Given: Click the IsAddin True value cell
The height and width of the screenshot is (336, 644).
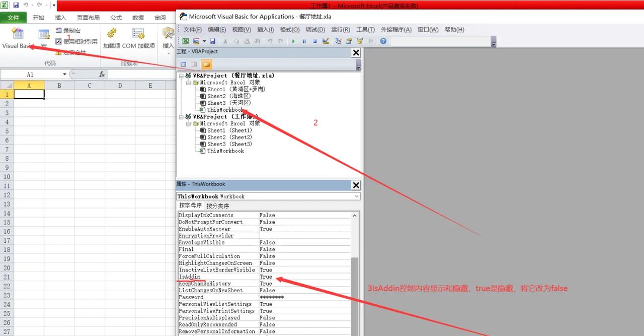Looking at the screenshot, I should [x=304, y=277].
